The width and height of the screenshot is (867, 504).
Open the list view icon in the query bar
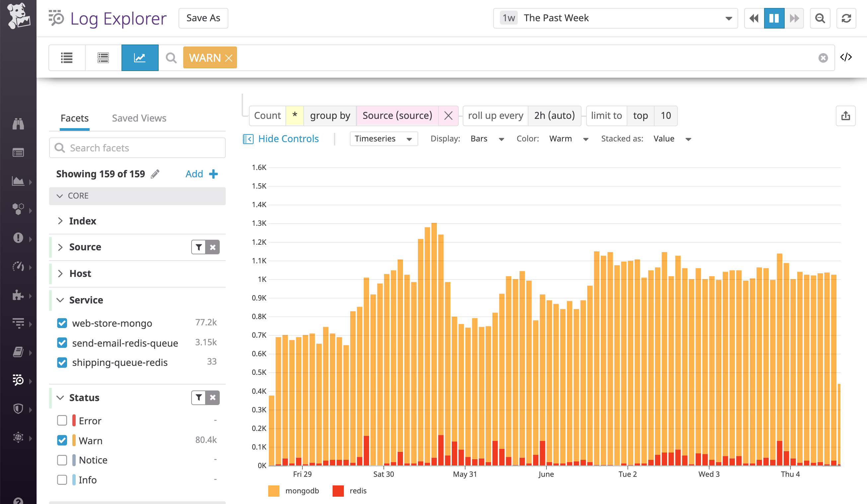pyautogui.click(x=67, y=57)
